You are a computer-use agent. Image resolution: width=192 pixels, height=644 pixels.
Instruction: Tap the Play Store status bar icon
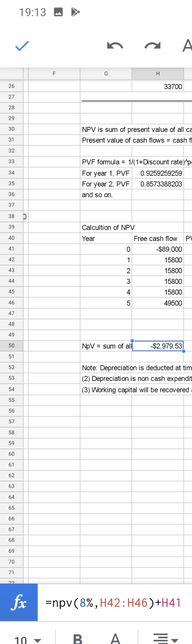point(75,12)
